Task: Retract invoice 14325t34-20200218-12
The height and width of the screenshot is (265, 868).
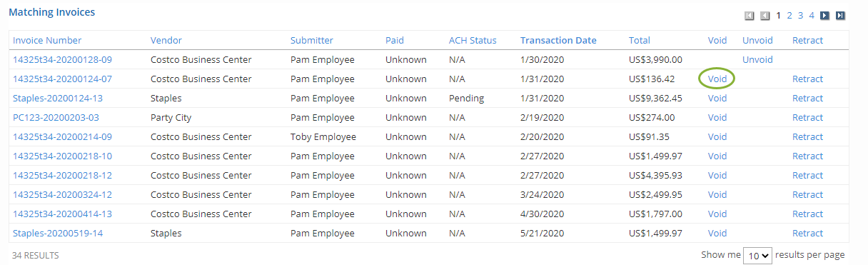Action: coord(807,175)
